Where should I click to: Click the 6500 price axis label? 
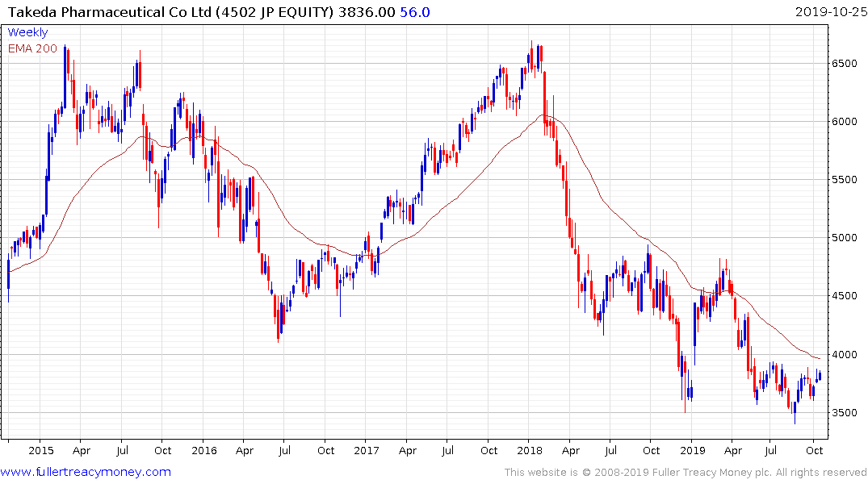(845, 64)
